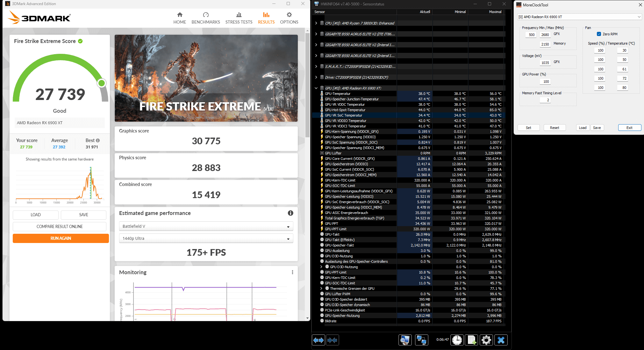Click COMPARE RESULT ONLINE
The height and width of the screenshot is (350, 644).
60,226
